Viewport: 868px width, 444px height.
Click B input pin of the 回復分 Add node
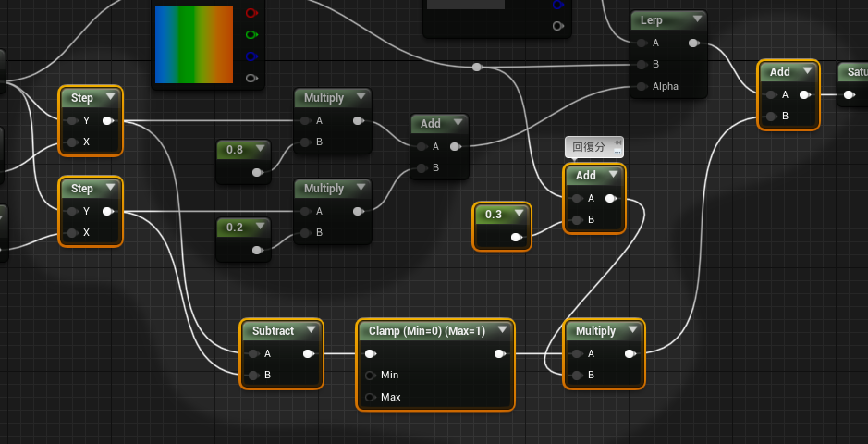coord(577,220)
